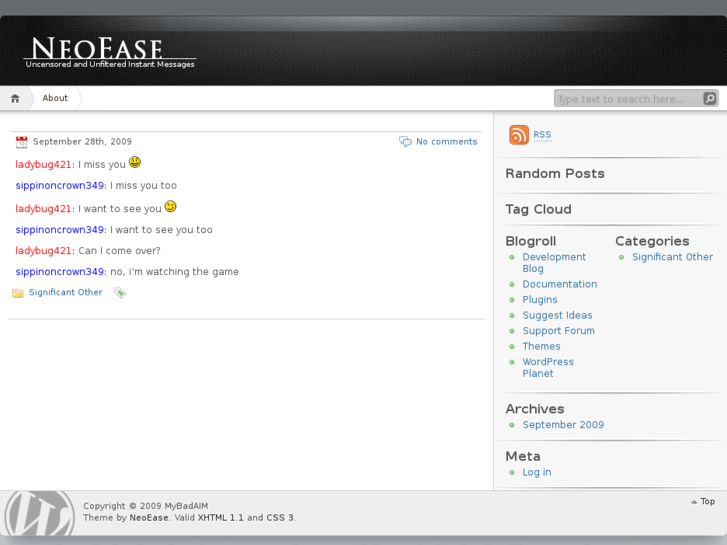Click the WordPress logo in the footer

click(x=39, y=513)
